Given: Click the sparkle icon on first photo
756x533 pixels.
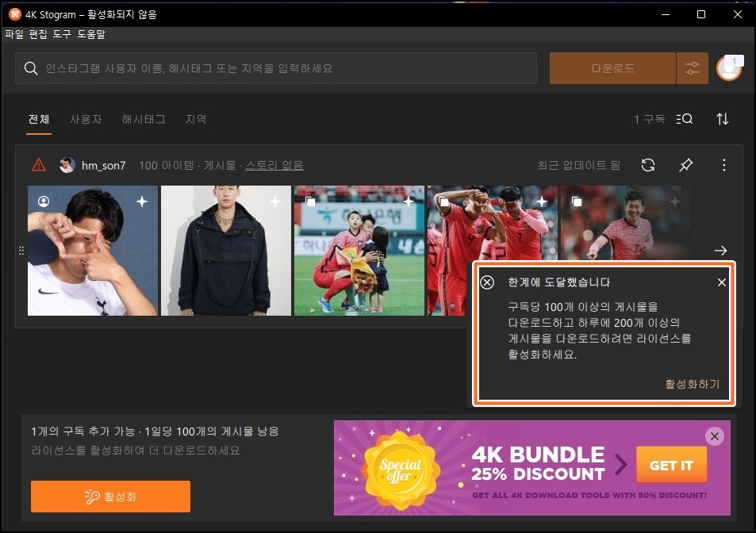Looking at the screenshot, I should (x=142, y=201).
